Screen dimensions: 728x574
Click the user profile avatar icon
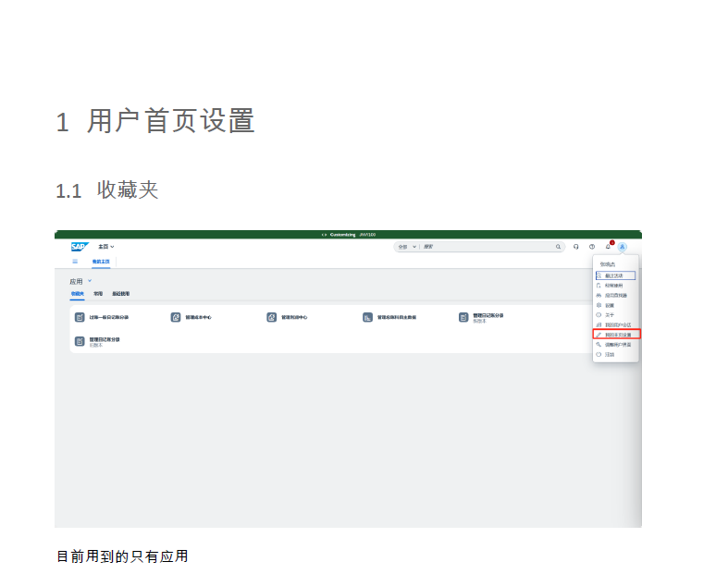click(623, 247)
